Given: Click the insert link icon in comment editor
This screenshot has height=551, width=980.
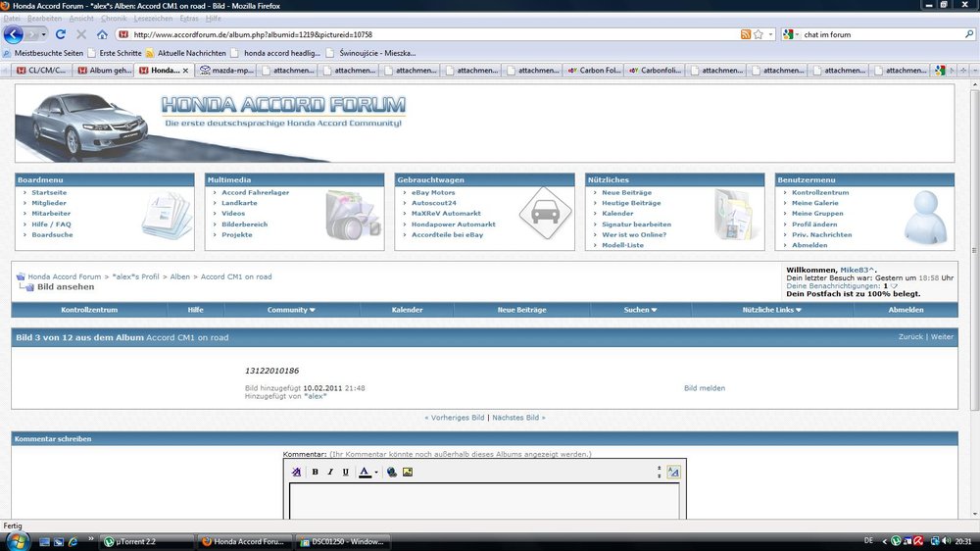Looking at the screenshot, I should point(391,472).
